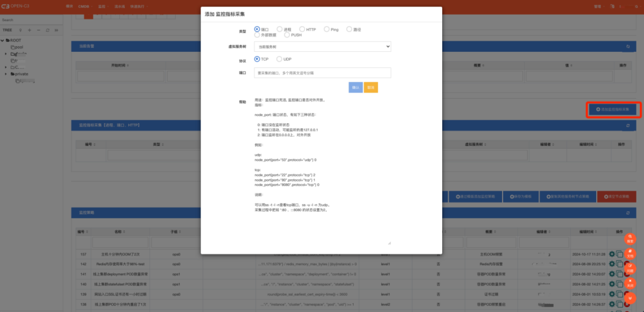Click the 关闭 floating close button
Image resolution: width=644 pixels, height=312 pixels.
point(630,283)
